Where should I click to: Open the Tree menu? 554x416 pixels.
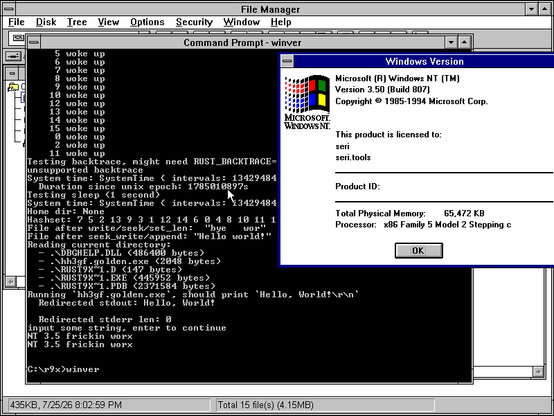pos(77,22)
